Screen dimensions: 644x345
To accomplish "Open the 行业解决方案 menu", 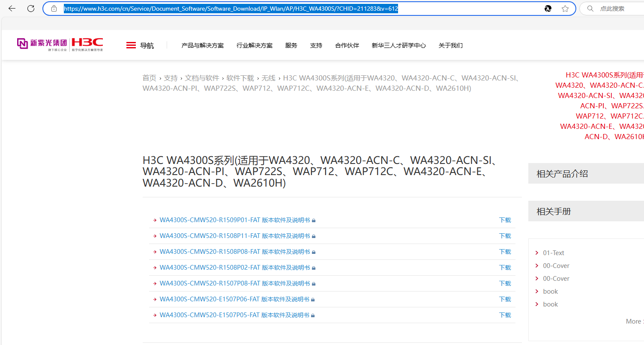I will (255, 45).
